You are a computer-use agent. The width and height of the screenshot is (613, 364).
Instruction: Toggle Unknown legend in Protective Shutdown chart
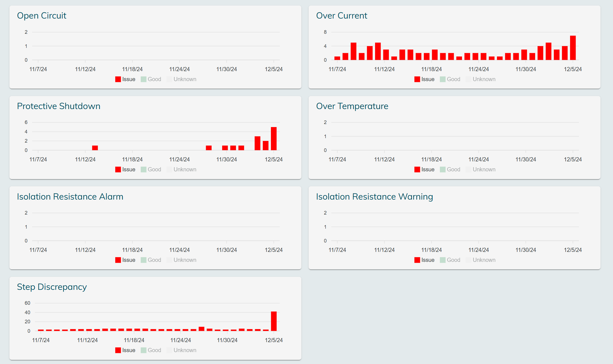pyautogui.click(x=185, y=169)
